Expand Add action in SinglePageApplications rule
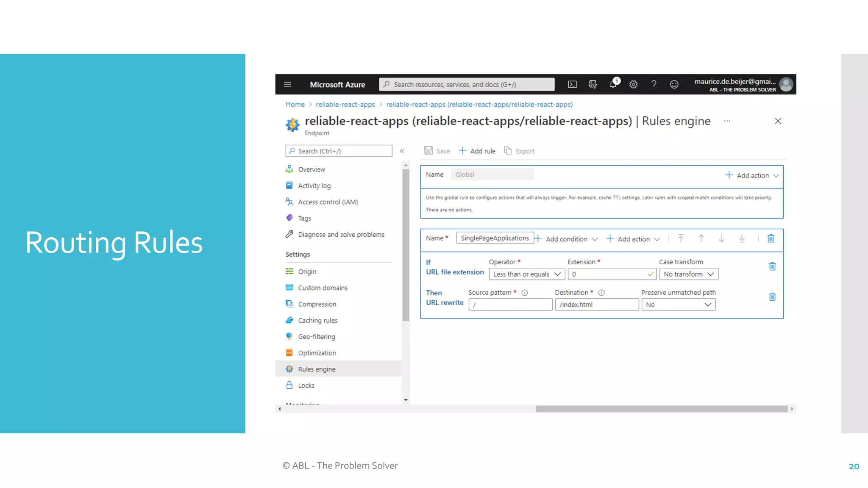Image resolution: width=868 pixels, height=488 pixels. (x=634, y=239)
